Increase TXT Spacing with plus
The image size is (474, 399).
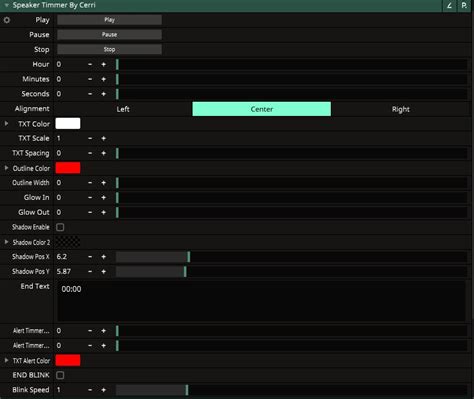coord(104,153)
